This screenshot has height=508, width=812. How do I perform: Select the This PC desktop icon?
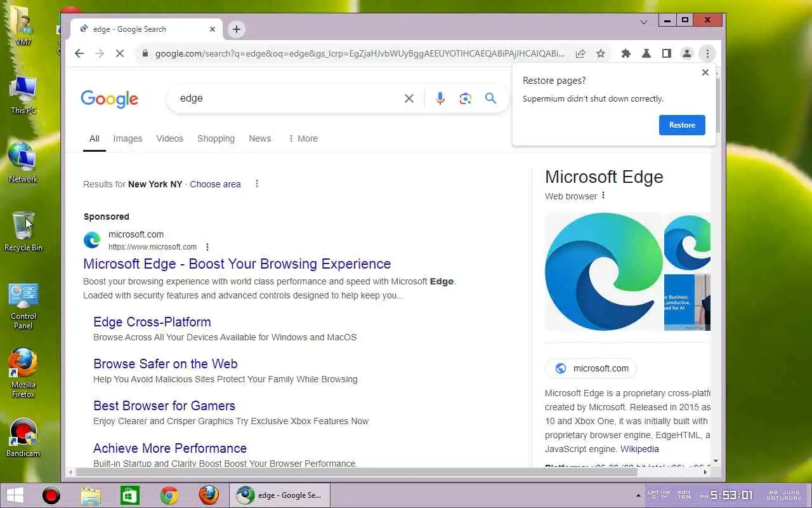(x=23, y=95)
